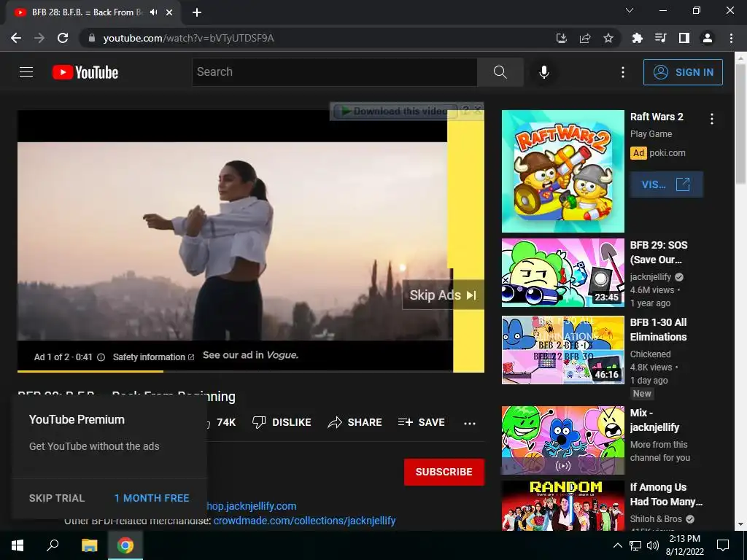Click the Mix - jacknjellify title
This screenshot has width=747, height=560.
point(654,420)
